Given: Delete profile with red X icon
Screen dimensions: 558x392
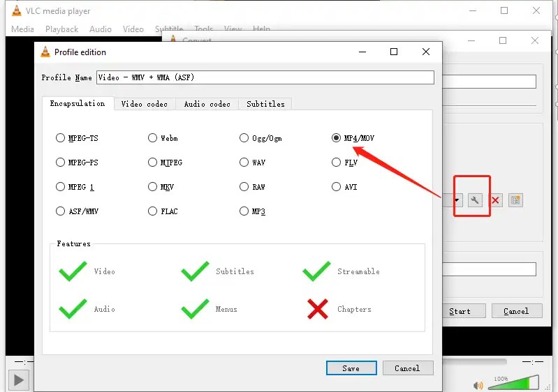Looking at the screenshot, I should [x=495, y=200].
